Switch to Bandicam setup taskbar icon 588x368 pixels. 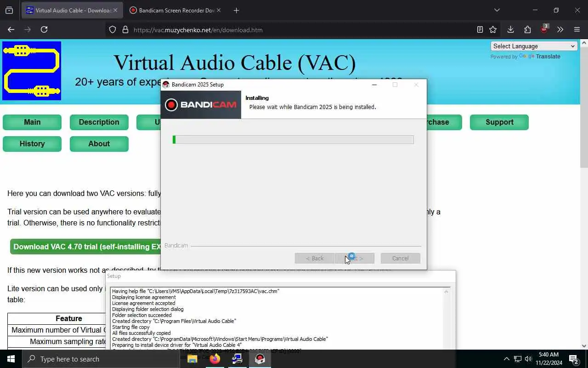(x=260, y=359)
